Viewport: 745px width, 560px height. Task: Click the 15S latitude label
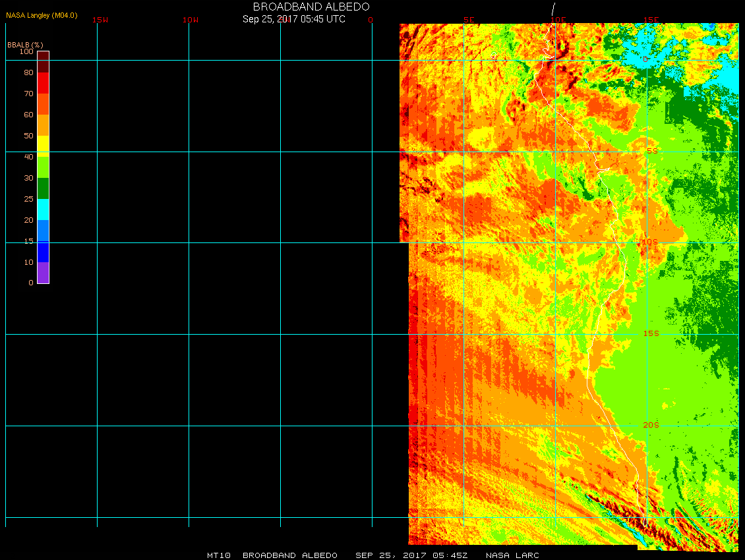[651, 333]
